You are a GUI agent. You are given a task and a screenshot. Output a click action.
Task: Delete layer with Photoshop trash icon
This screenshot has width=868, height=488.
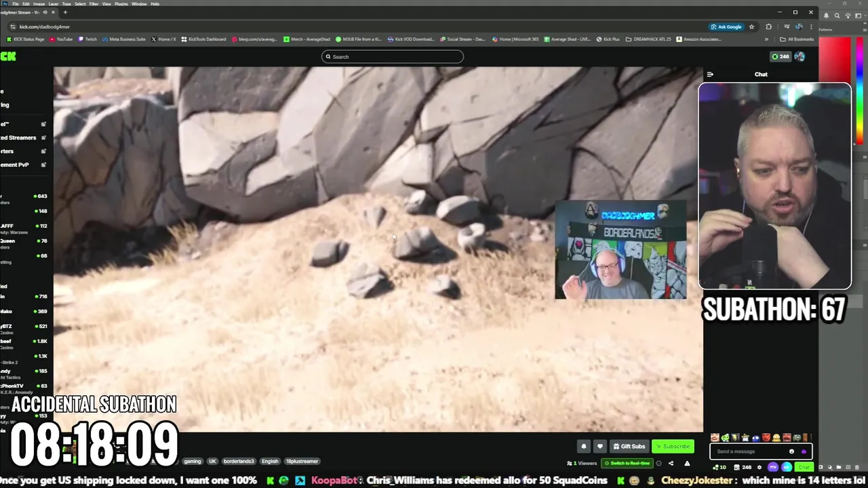pyautogui.click(x=856, y=467)
